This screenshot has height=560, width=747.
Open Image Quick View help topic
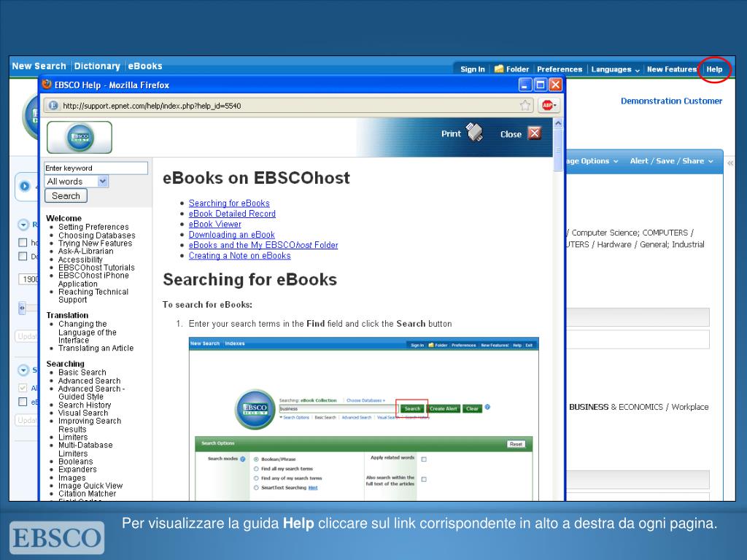(x=90, y=486)
